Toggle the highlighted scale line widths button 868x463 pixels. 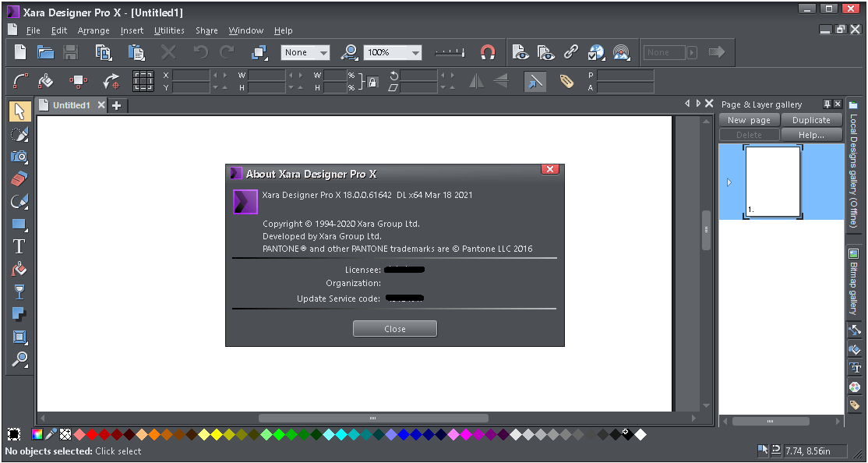(535, 82)
